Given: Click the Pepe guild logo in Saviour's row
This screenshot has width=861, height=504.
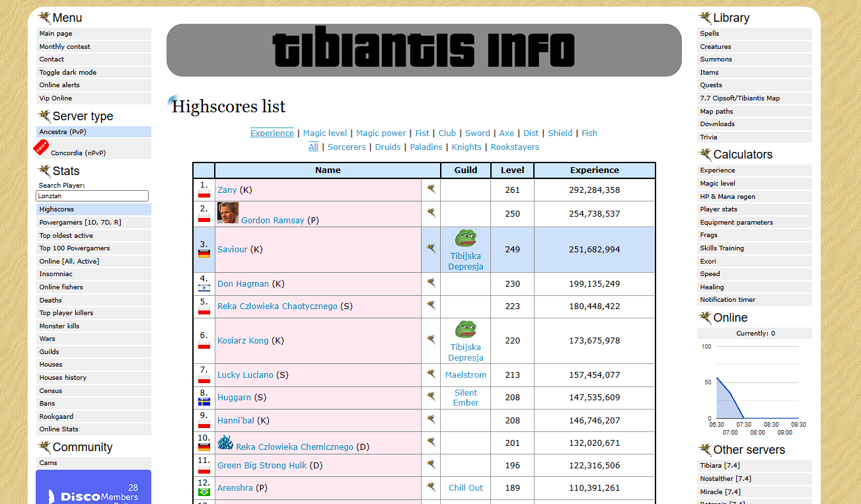Looking at the screenshot, I should pos(466,238).
